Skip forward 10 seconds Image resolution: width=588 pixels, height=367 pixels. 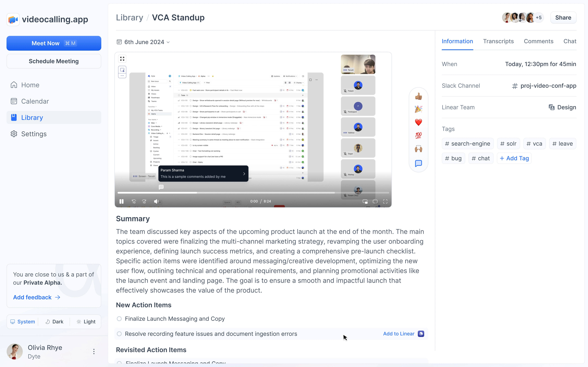coord(144,201)
